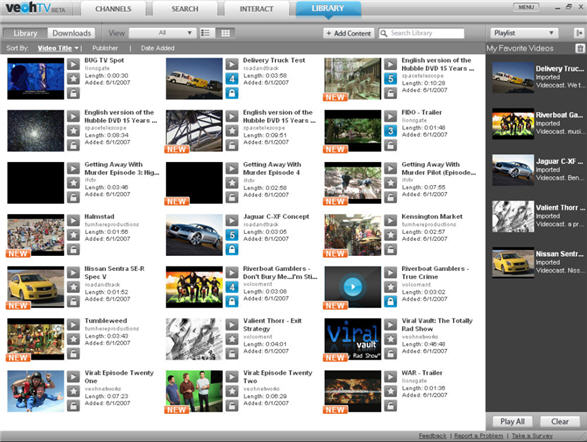
Task: Open the Video Title sort dropdown
Action: (x=58, y=48)
